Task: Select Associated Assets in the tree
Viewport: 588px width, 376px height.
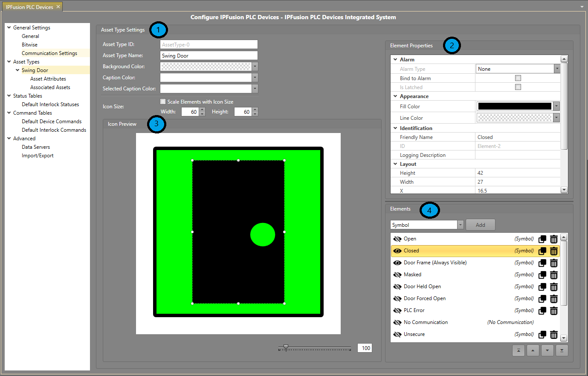Action: click(50, 87)
